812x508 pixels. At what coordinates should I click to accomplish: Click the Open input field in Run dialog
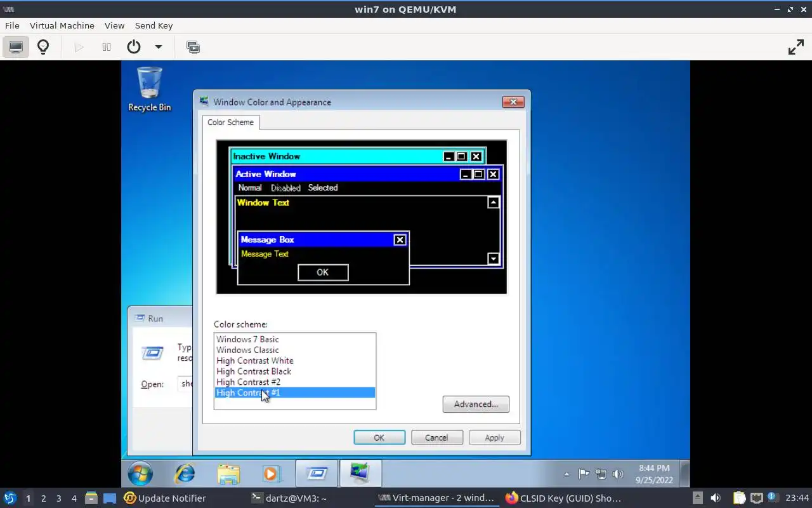click(x=185, y=384)
